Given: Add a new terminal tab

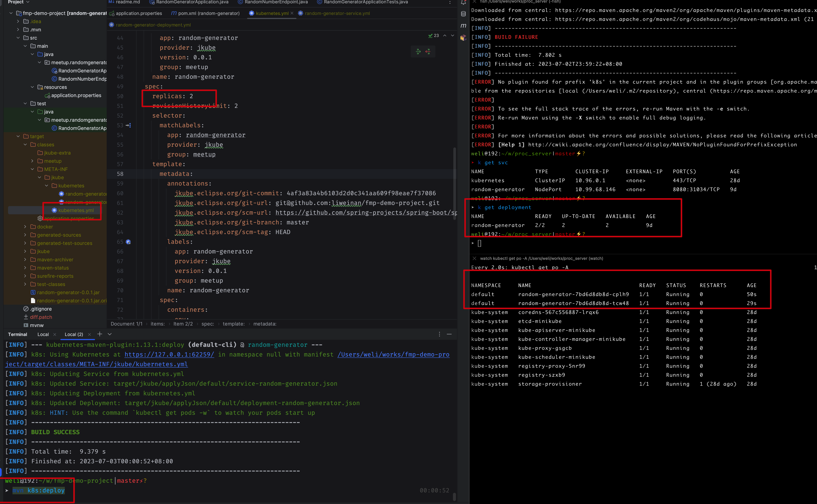Looking at the screenshot, I should coord(99,334).
